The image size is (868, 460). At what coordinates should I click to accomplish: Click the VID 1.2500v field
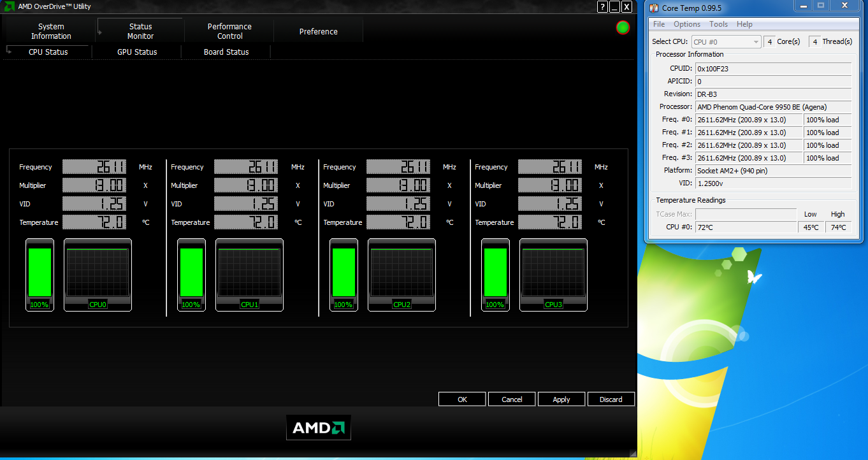pyautogui.click(x=773, y=183)
